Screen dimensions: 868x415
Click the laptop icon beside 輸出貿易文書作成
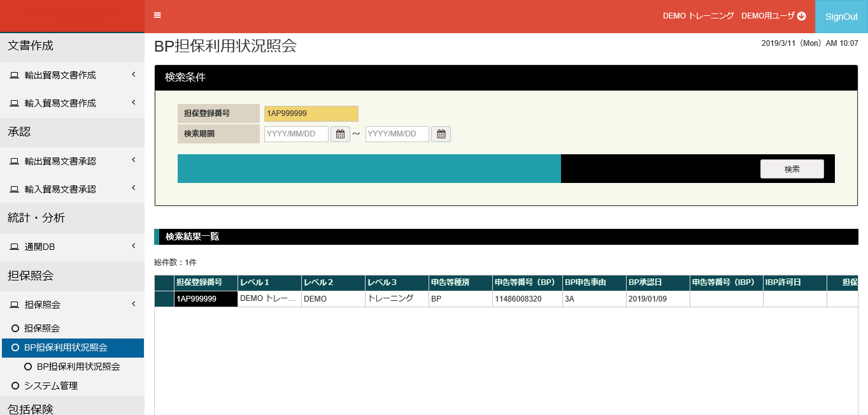pos(14,75)
